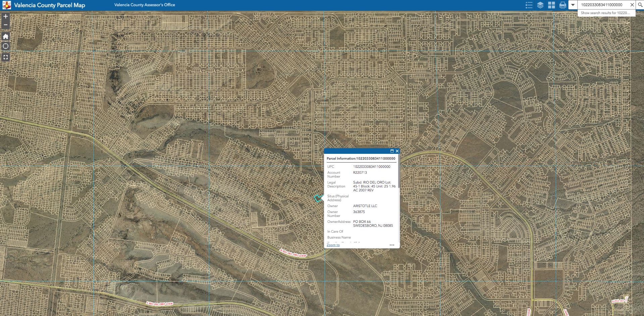
Task: Open the Legend widget
Action: click(x=529, y=5)
